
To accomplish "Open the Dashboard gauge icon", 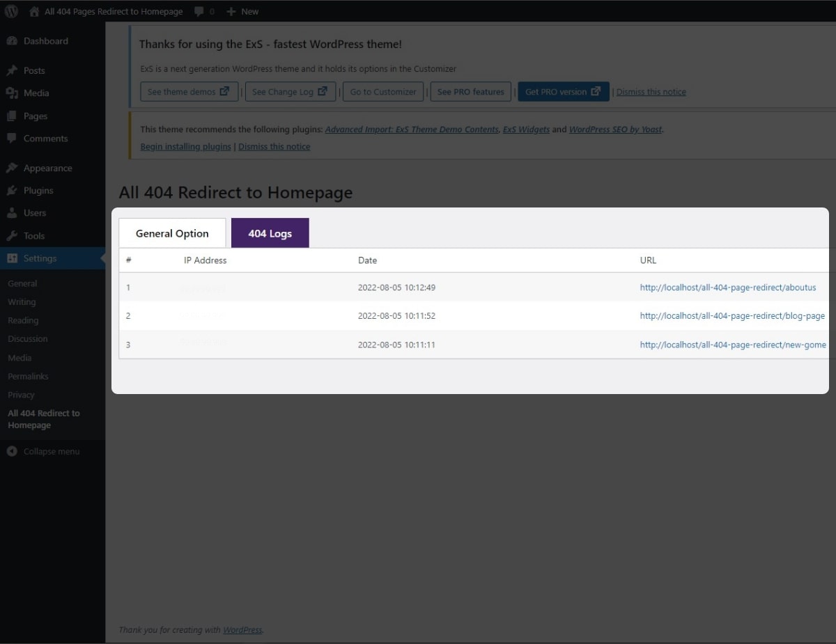I will 12,41.
